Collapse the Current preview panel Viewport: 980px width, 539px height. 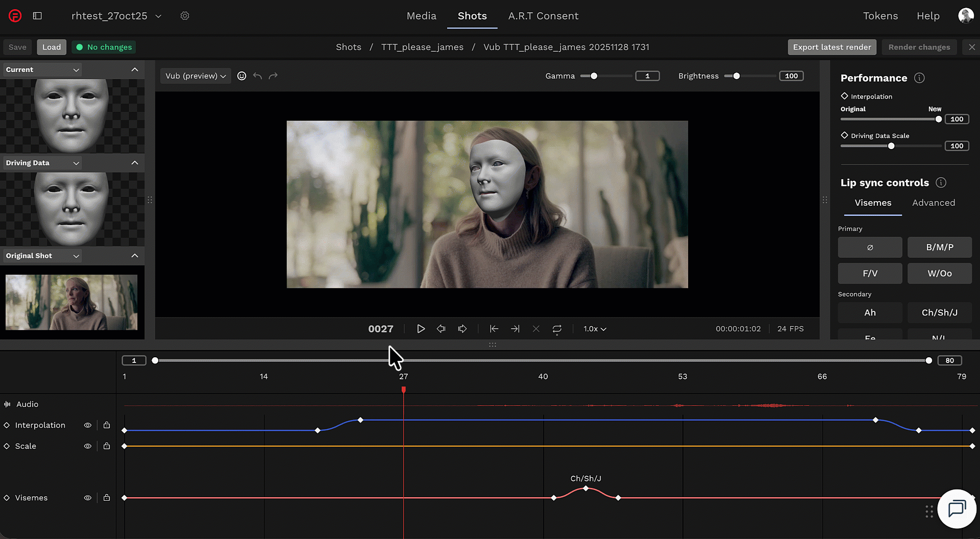click(135, 70)
